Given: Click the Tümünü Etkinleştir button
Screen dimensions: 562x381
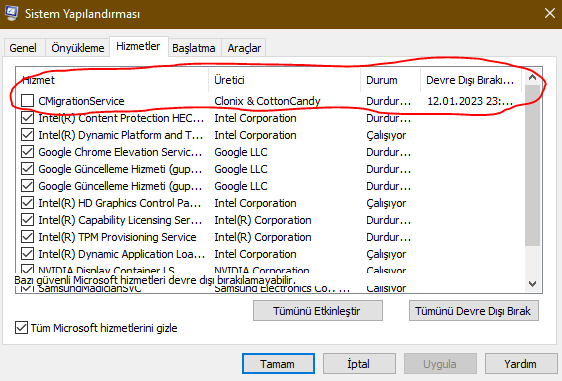Looking at the screenshot, I should click(x=318, y=311).
